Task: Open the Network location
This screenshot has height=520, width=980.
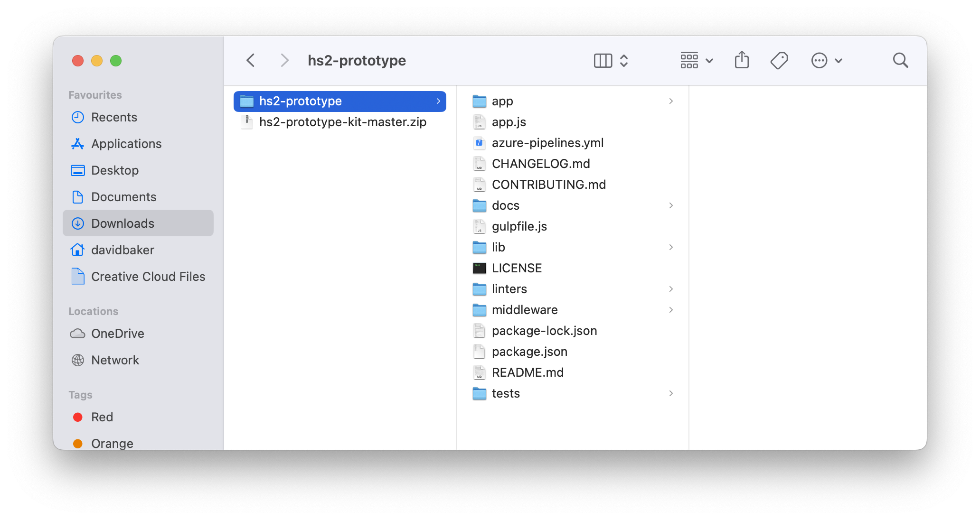Action: point(115,360)
